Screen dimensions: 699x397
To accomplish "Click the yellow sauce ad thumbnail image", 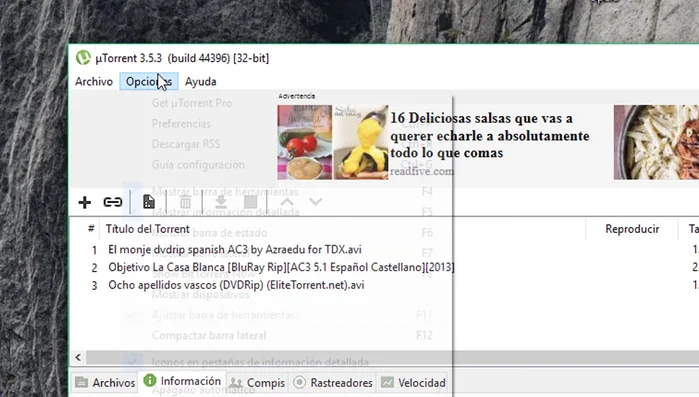I will [361, 142].
